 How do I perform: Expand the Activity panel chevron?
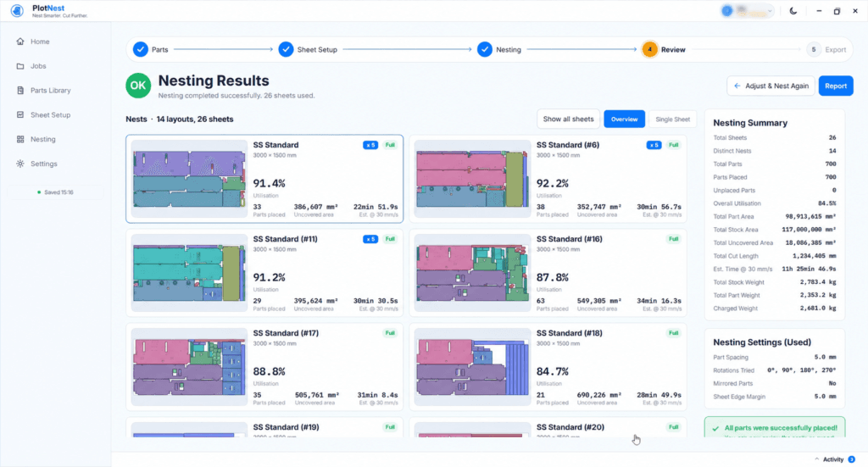click(x=816, y=459)
